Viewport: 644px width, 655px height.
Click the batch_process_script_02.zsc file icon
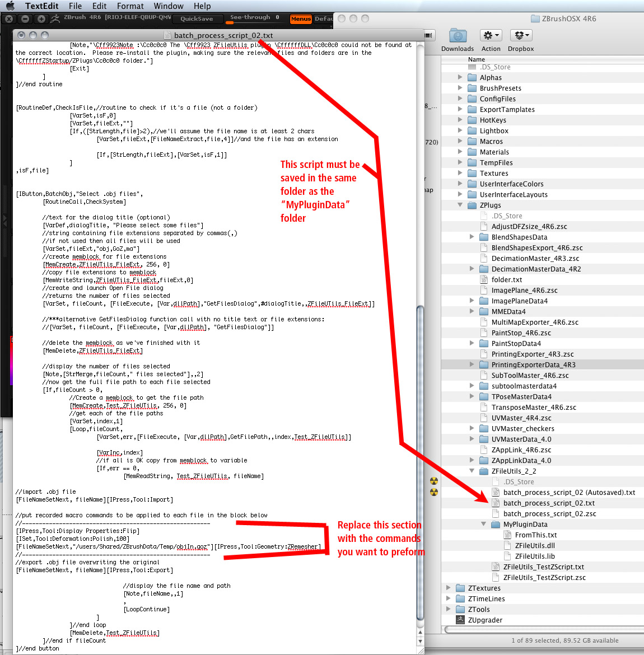pyautogui.click(x=495, y=513)
